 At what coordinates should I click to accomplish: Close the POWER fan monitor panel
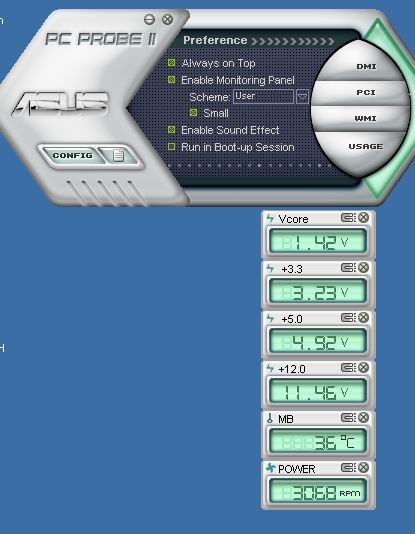click(364, 468)
